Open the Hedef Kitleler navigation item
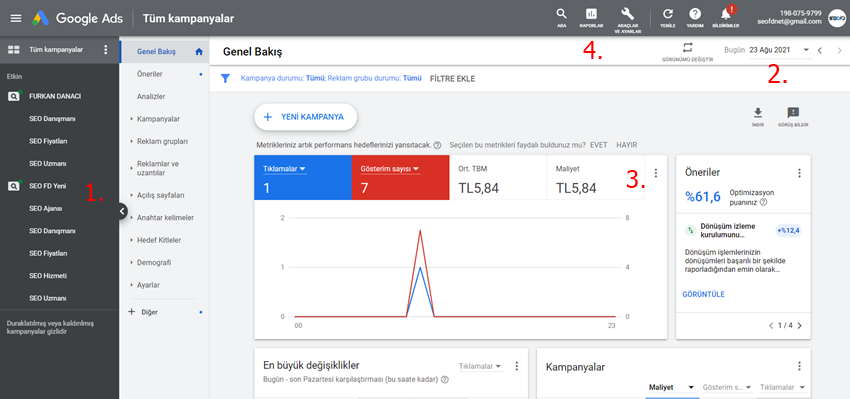Image resolution: width=850 pixels, height=399 pixels. pyautogui.click(x=159, y=240)
